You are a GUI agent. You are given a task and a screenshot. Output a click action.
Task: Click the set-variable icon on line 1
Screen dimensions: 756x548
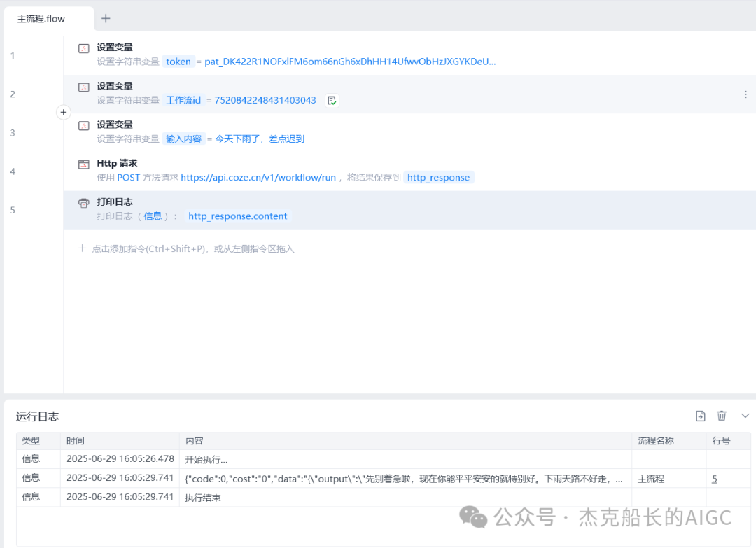click(84, 48)
